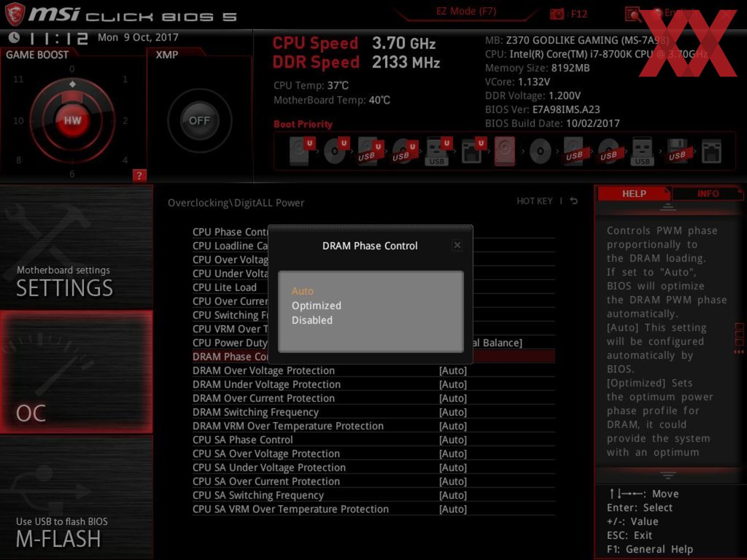Screen dimensions: 747x560
Task: Open the Motherboard SETTINGS section
Action: [x=76, y=247]
